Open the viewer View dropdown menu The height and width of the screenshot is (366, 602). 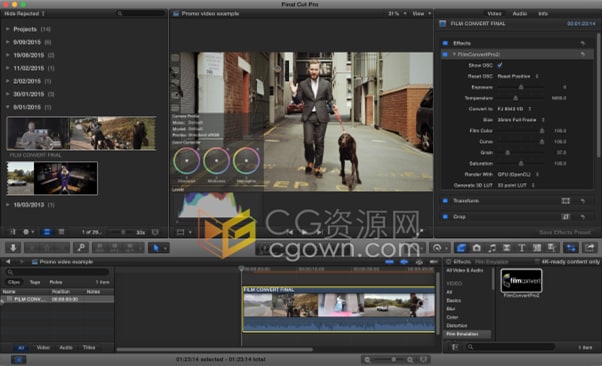pos(422,13)
